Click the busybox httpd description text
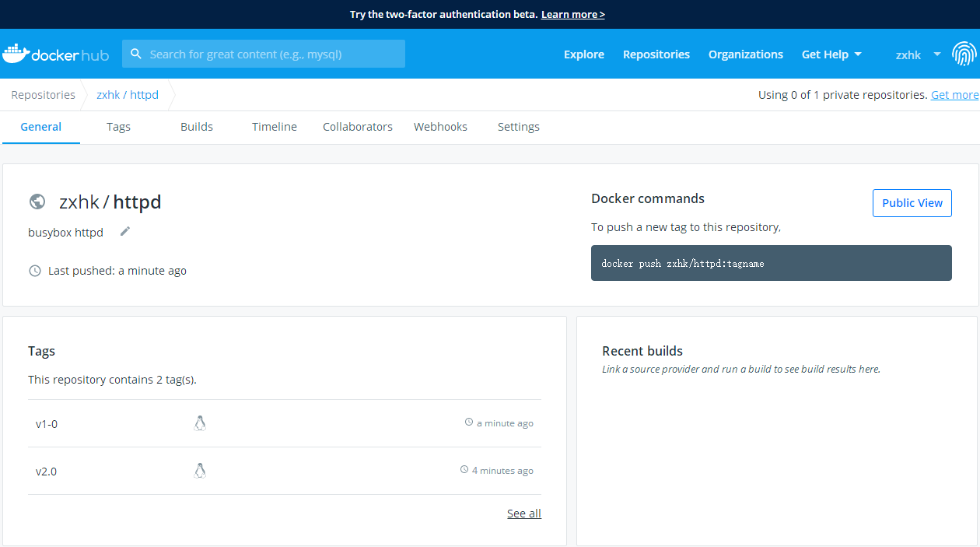This screenshot has width=980, height=547. pos(65,232)
